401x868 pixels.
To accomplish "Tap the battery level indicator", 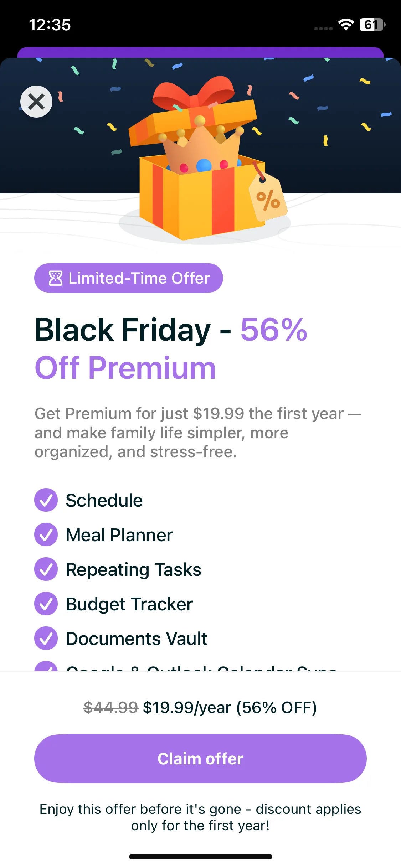I will pos(372,25).
